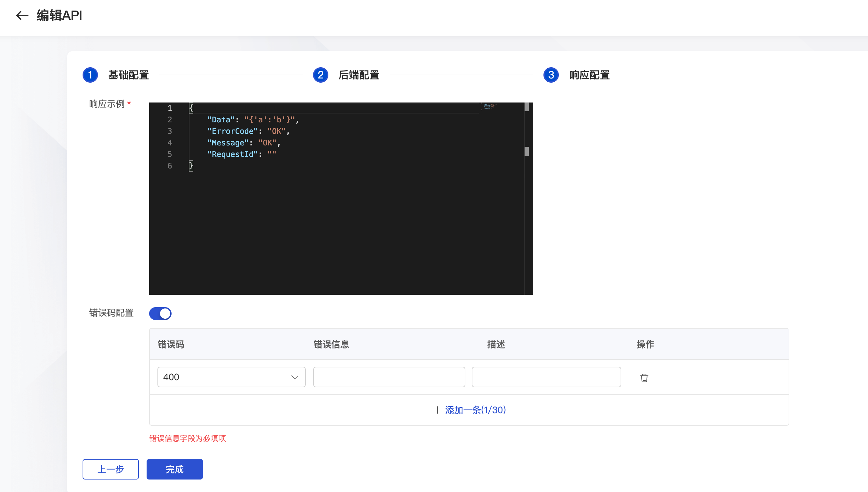Add an entry via 添加一条(1/30)

click(x=470, y=410)
